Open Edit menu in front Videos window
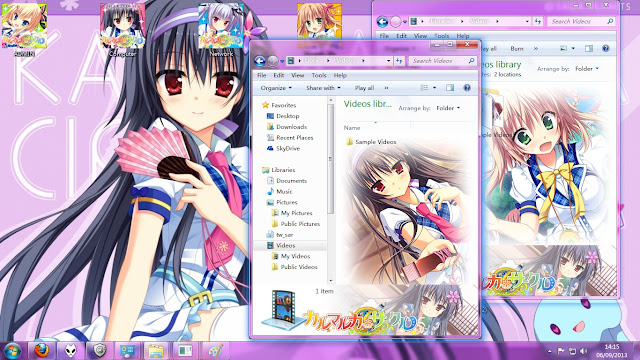This screenshot has height=360, width=640. click(278, 75)
